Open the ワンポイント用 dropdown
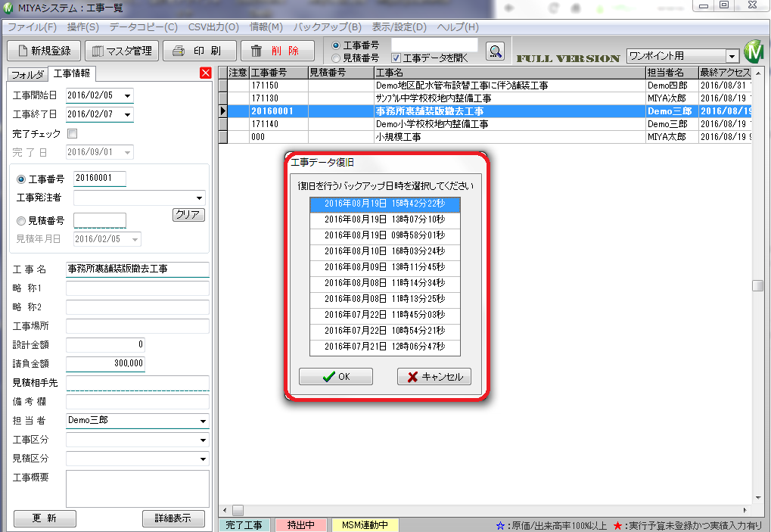 [x=732, y=56]
